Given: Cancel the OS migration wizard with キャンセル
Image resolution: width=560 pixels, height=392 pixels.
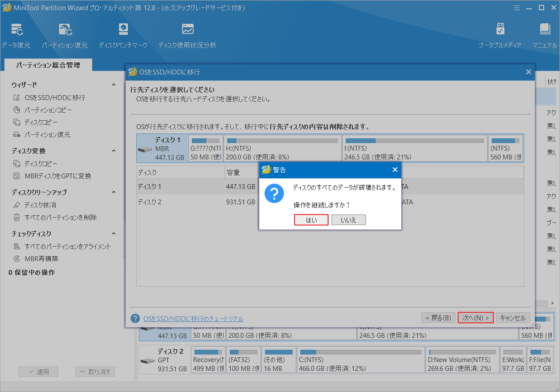Looking at the screenshot, I should [513, 318].
